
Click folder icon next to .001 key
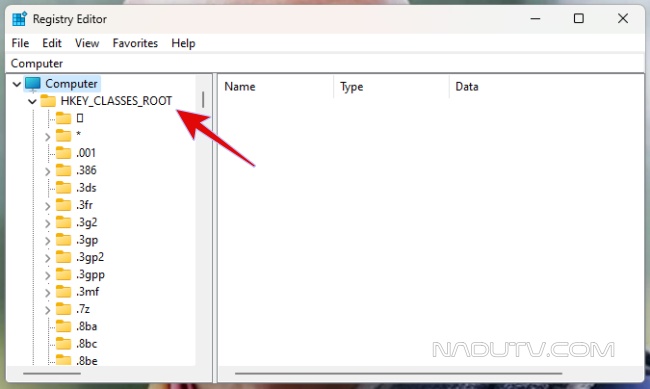click(x=63, y=153)
